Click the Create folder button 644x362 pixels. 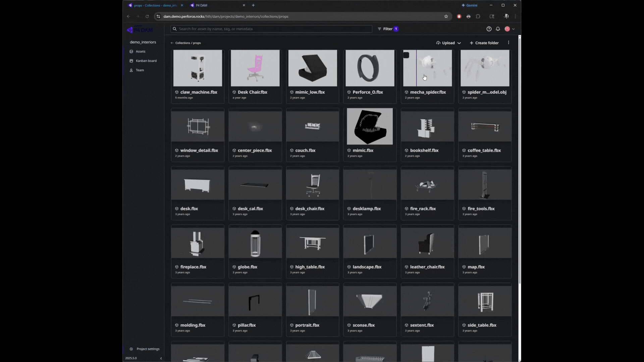(x=484, y=43)
